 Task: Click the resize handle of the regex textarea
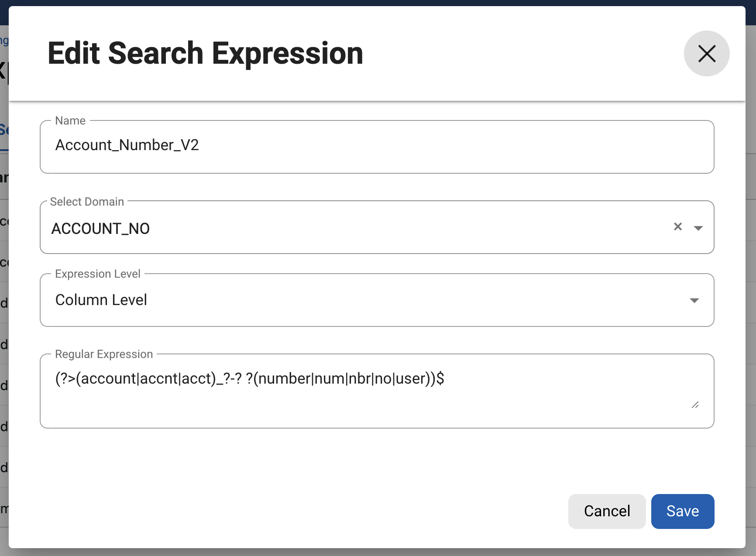click(695, 405)
